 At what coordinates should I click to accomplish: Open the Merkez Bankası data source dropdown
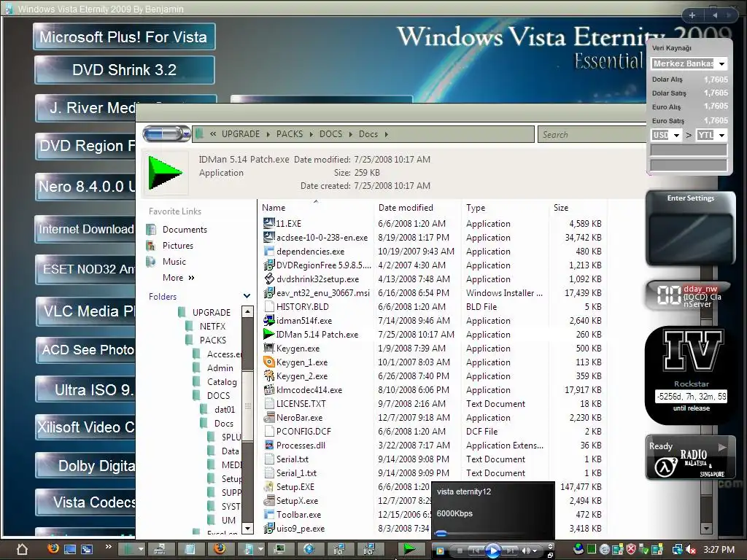click(x=689, y=63)
